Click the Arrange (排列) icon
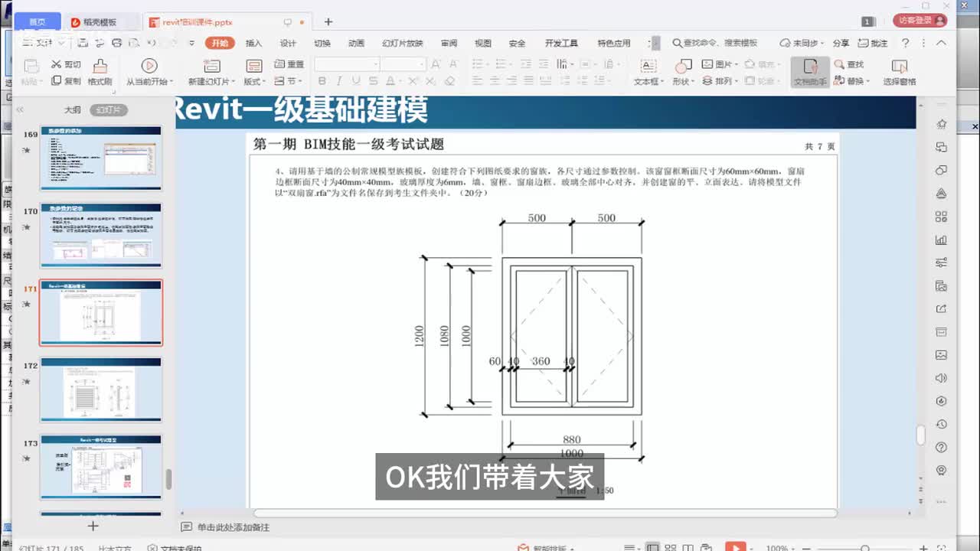 point(707,81)
